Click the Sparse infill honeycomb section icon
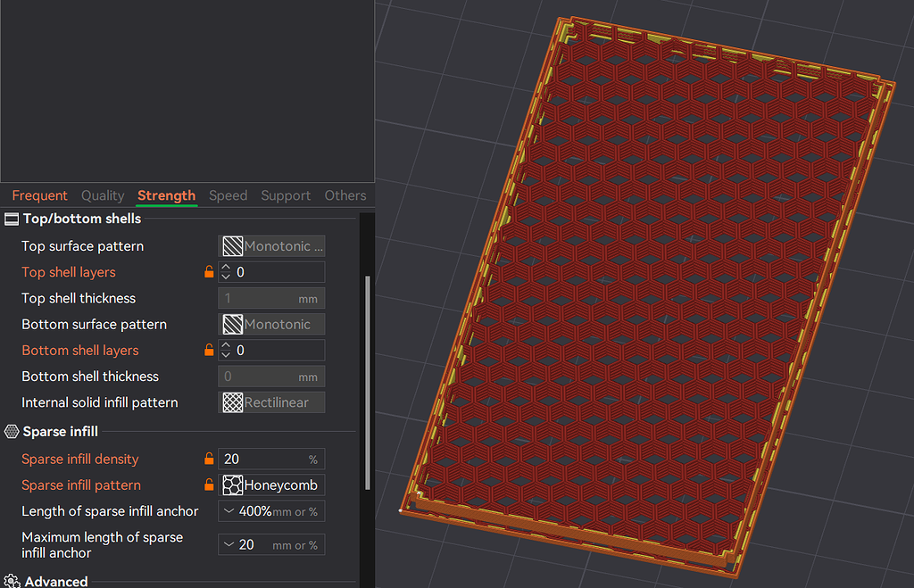The image size is (914, 588). pyautogui.click(x=12, y=431)
